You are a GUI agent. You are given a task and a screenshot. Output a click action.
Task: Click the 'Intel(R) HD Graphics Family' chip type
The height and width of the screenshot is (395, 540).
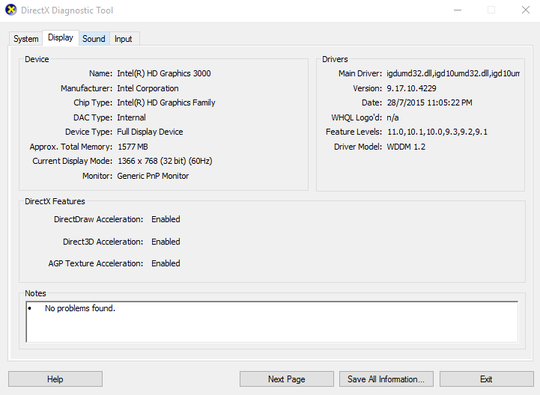pos(166,103)
